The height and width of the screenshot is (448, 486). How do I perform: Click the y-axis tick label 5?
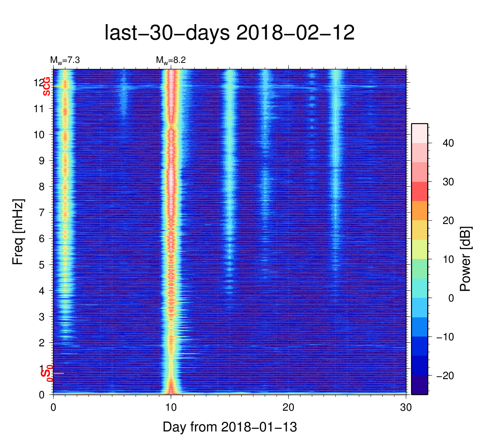[x=42, y=265]
